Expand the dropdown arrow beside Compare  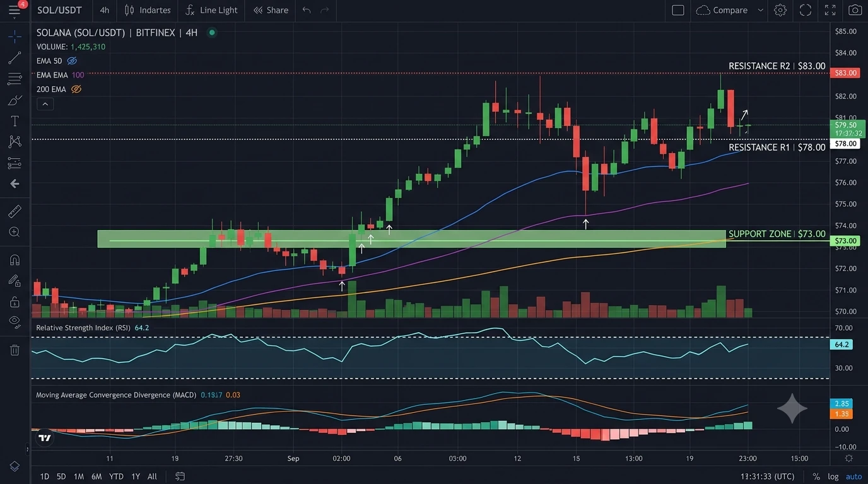760,10
